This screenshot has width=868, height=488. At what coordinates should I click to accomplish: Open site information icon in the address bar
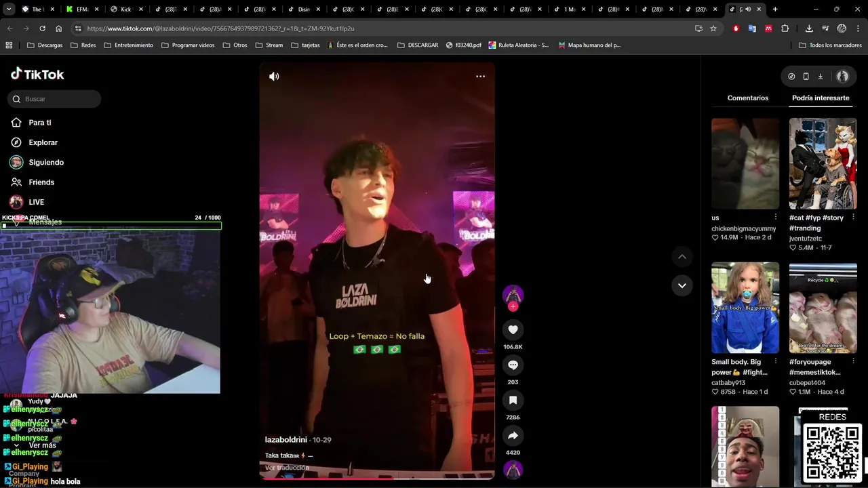pos(78,28)
